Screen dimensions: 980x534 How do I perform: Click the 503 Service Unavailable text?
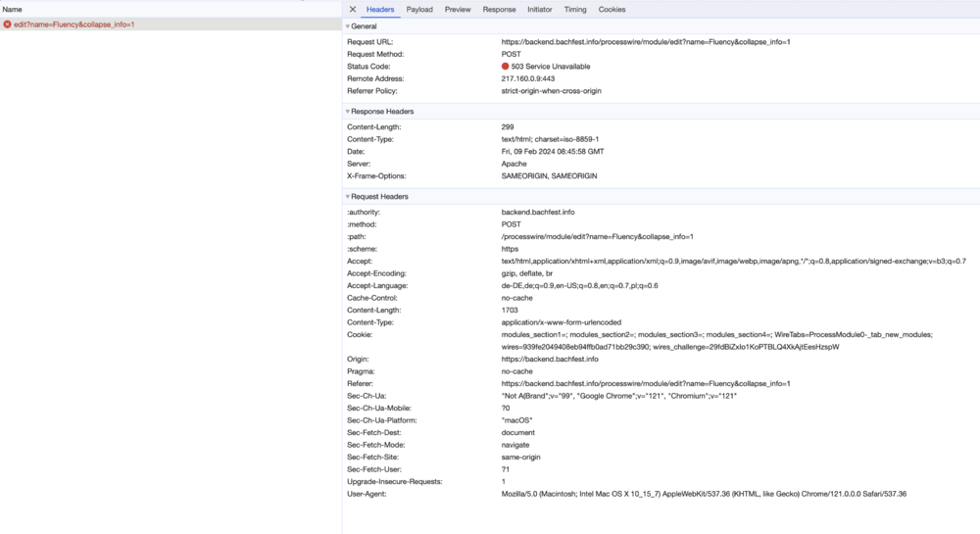tap(551, 67)
